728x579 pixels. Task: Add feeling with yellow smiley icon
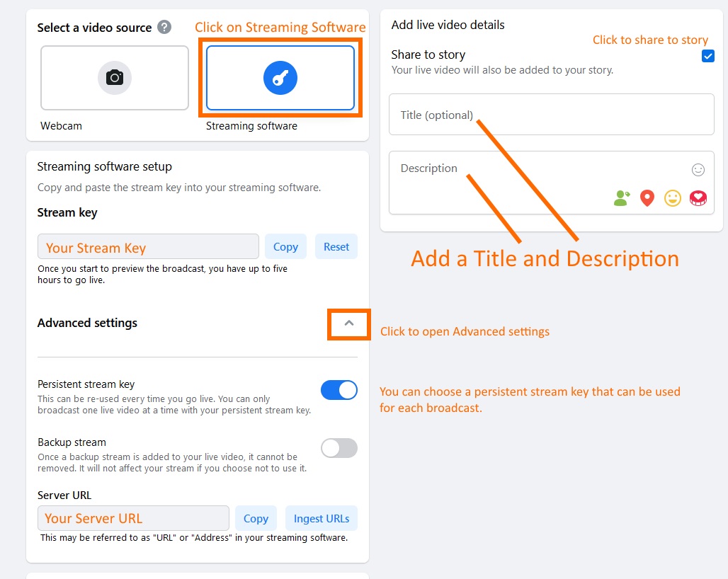coord(672,198)
